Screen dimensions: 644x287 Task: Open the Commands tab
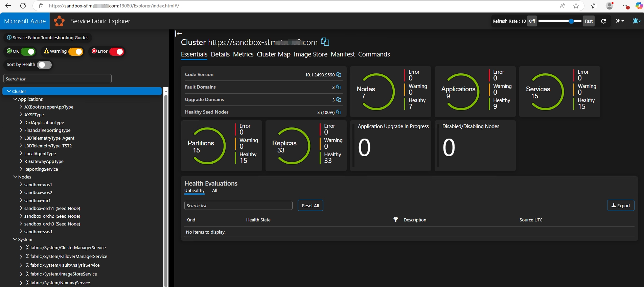point(374,54)
